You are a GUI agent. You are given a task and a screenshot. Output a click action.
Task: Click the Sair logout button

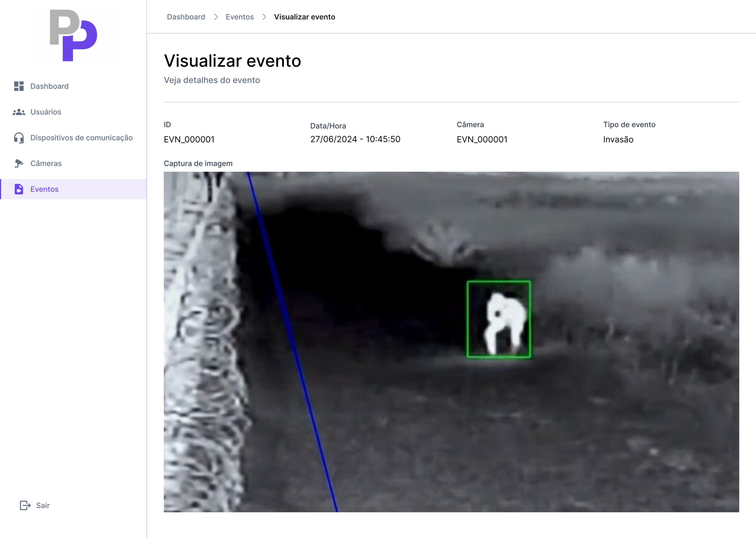(x=43, y=505)
